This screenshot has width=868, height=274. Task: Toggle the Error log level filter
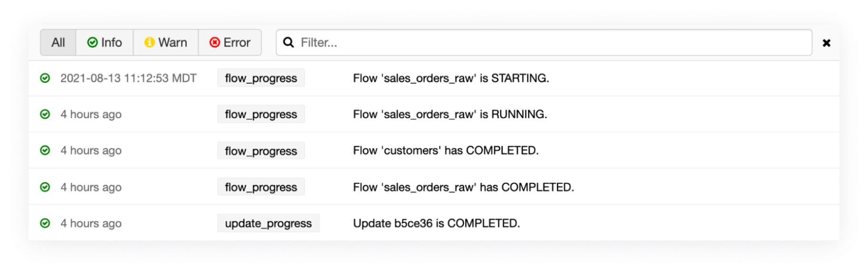230,42
